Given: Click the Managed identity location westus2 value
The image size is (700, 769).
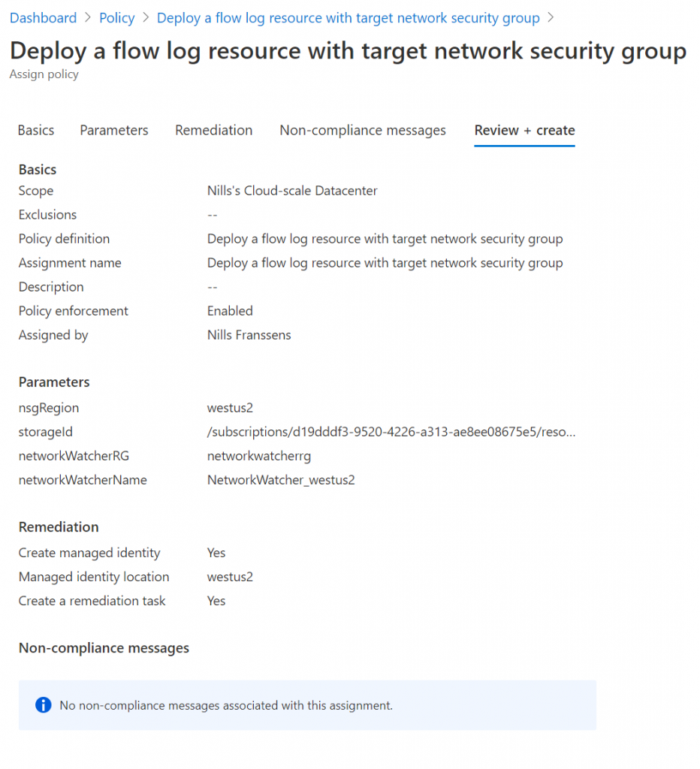Looking at the screenshot, I should (x=230, y=577).
